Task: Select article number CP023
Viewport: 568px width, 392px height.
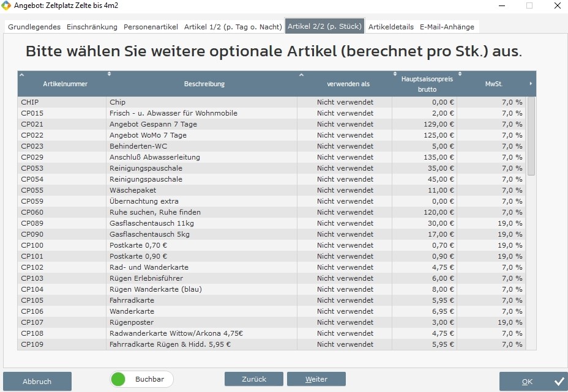Action: tap(62, 146)
